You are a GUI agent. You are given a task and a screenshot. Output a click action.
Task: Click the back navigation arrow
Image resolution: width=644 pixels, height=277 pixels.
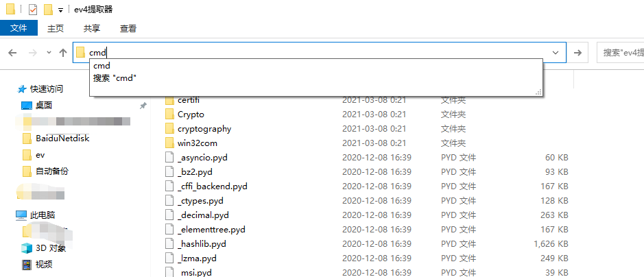click(13, 53)
